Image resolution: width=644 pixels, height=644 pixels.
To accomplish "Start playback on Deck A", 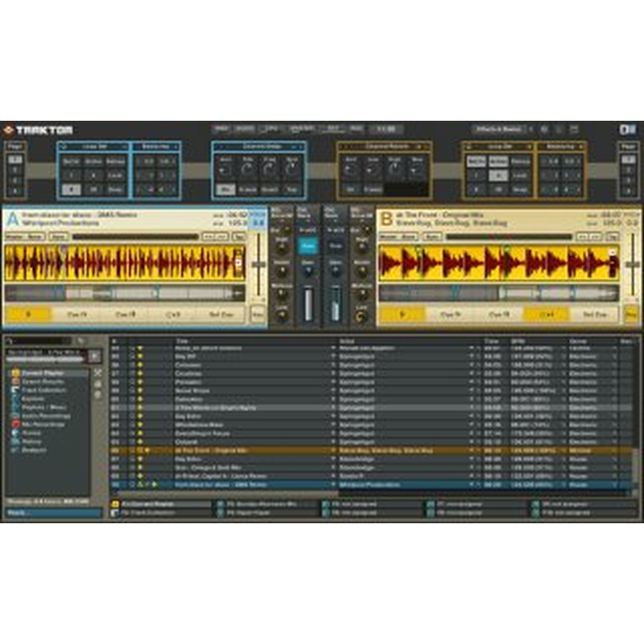I will coord(28,314).
